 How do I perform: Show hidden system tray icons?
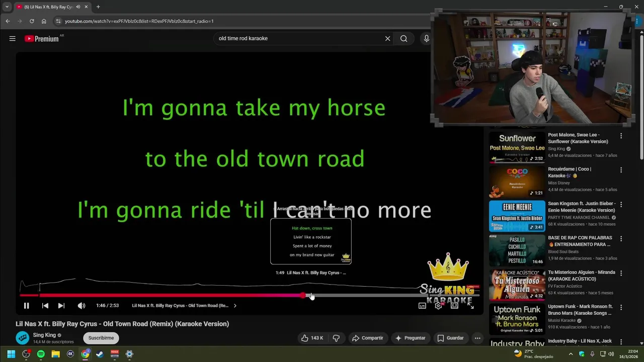coord(571,354)
